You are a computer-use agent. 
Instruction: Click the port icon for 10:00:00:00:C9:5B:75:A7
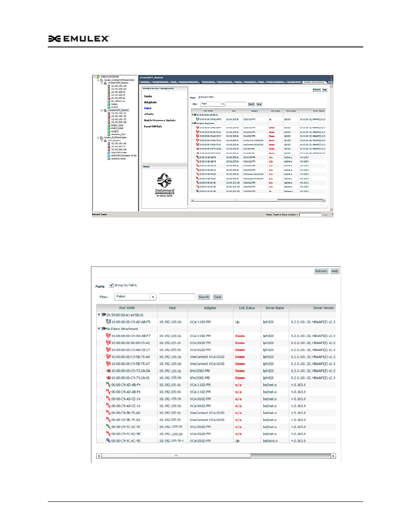pyautogui.click(x=109, y=364)
